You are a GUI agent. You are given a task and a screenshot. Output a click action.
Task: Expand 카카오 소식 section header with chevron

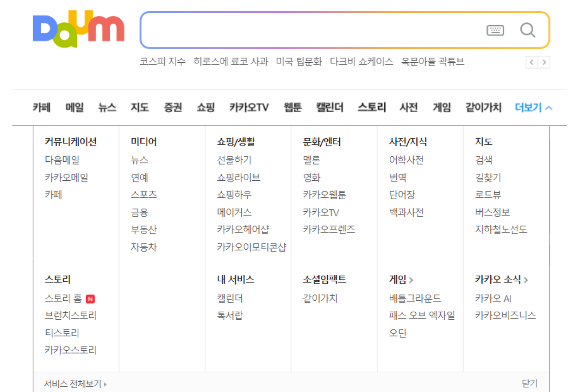502,279
